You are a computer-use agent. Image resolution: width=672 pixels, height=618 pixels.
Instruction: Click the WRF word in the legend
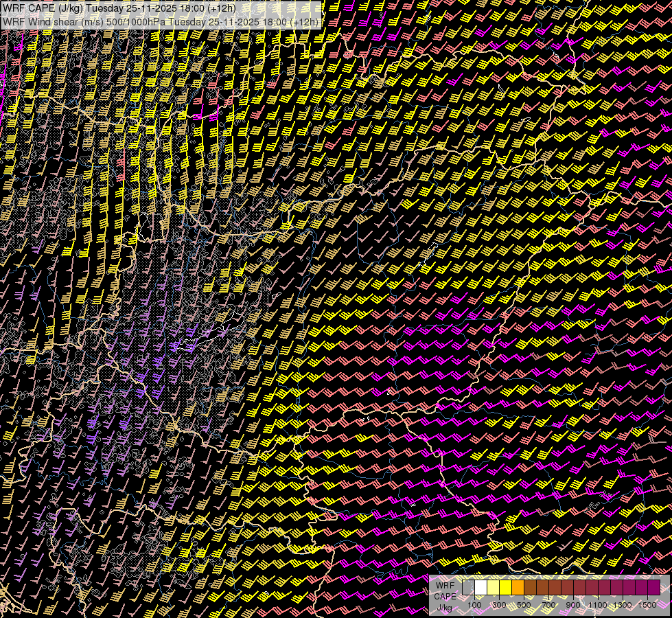445,586
